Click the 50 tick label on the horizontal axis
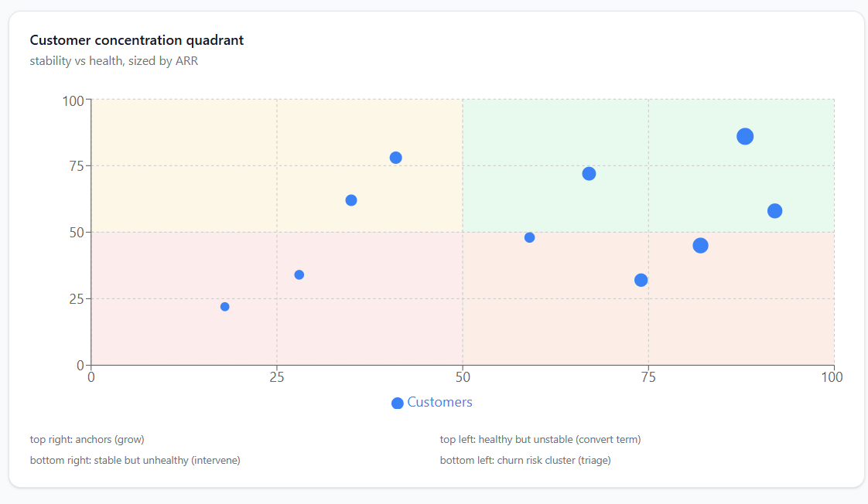The height and width of the screenshot is (504, 868). tap(463, 377)
